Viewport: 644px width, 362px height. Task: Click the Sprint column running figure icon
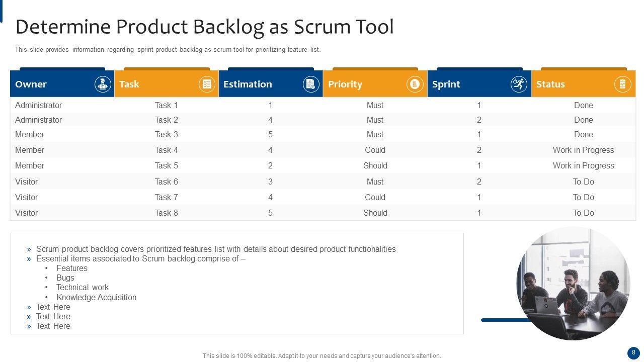(519, 84)
